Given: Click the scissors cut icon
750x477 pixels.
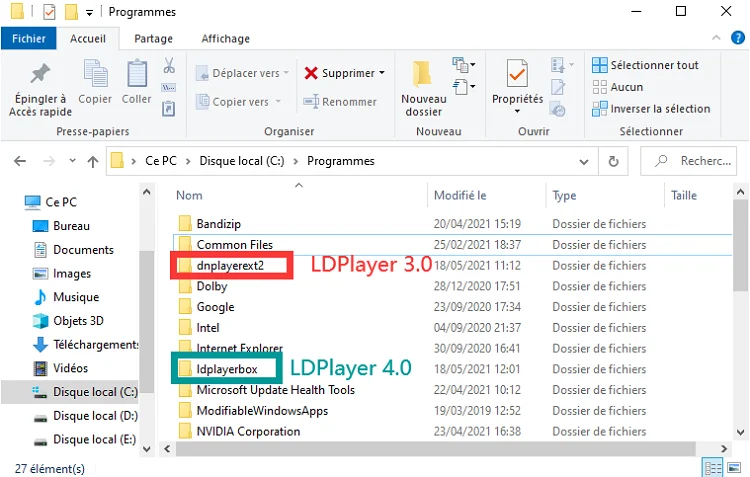Looking at the screenshot, I should click(169, 65).
